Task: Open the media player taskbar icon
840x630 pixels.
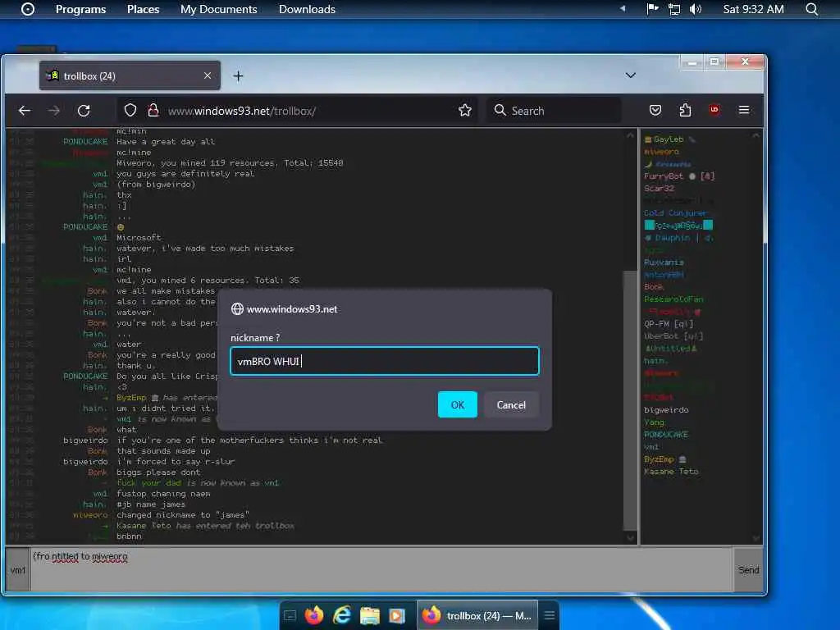Action: point(397,615)
